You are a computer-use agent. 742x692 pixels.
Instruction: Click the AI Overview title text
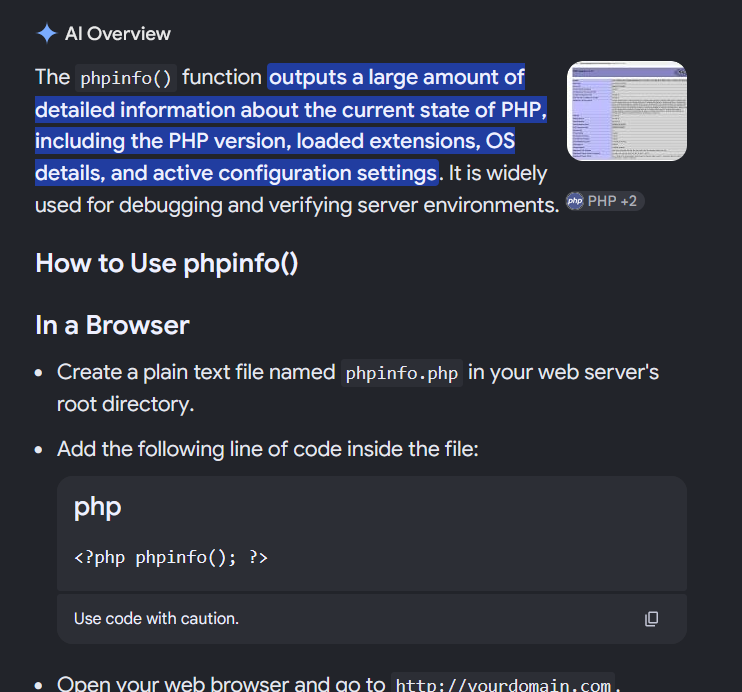coord(118,34)
